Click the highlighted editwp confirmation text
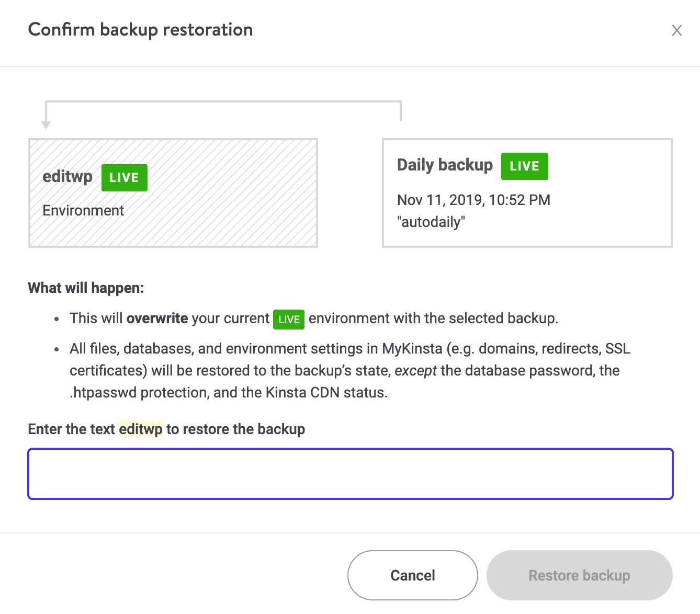 click(x=140, y=429)
